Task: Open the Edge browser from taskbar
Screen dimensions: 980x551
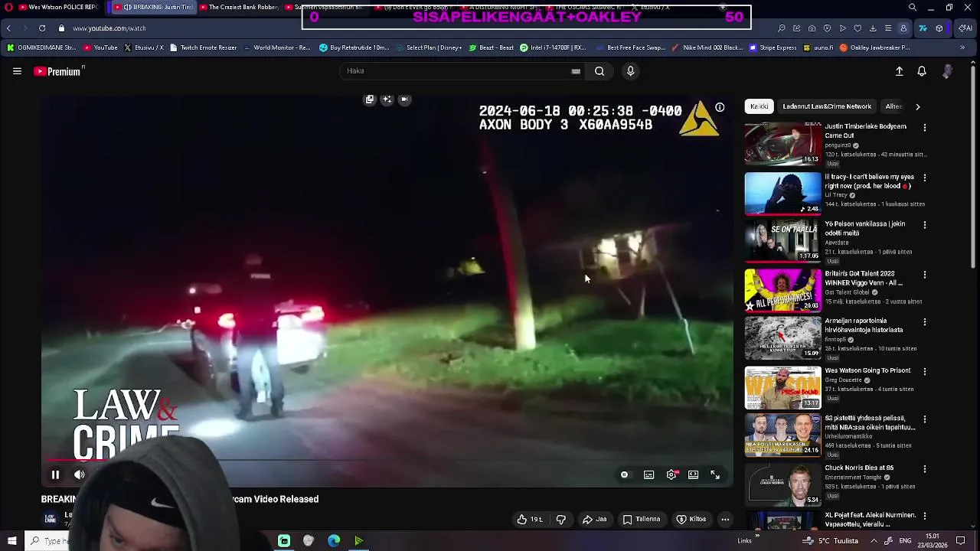Action: tap(334, 541)
